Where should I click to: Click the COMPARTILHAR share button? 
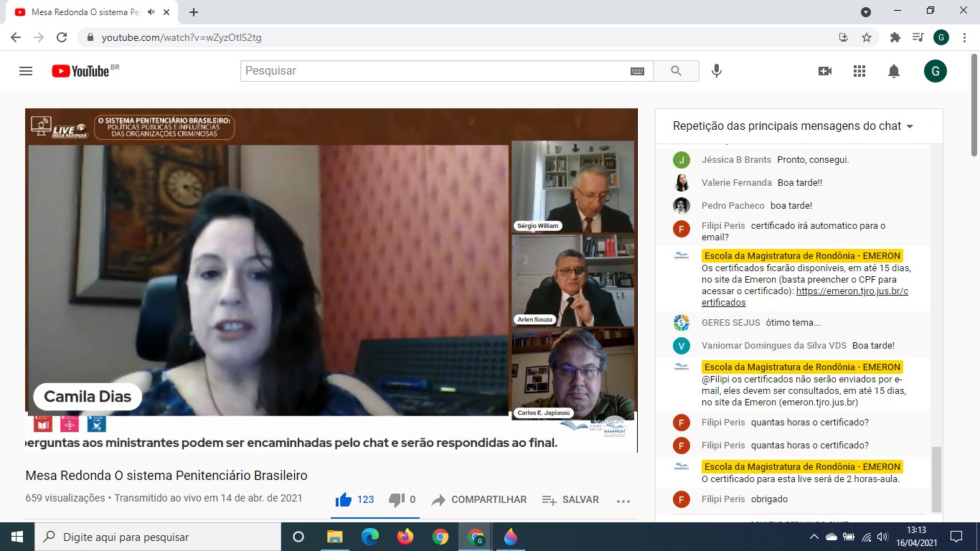(479, 499)
